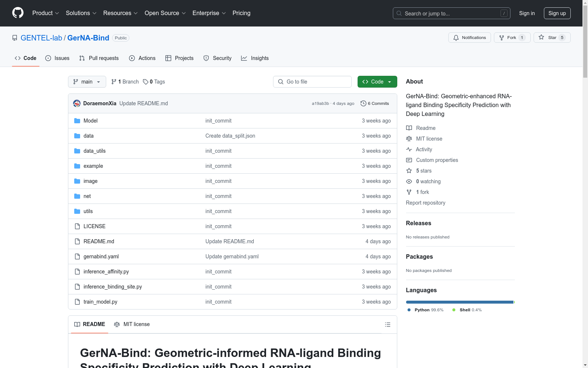Open the main branch selector dropdown

tap(87, 82)
